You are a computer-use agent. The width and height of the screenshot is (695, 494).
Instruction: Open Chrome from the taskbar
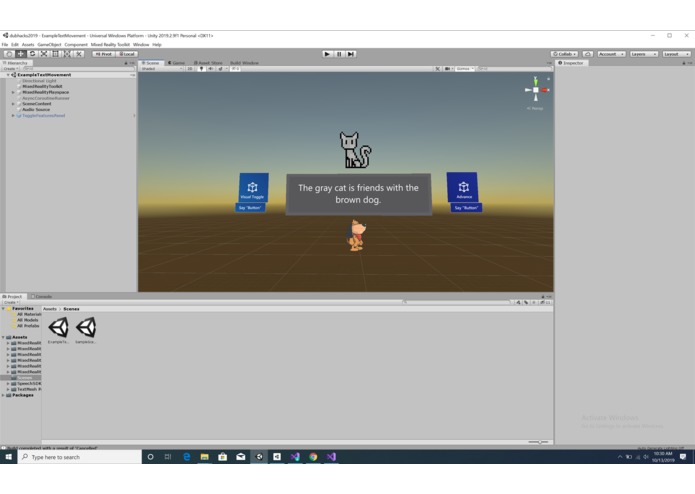pyautogui.click(x=313, y=457)
